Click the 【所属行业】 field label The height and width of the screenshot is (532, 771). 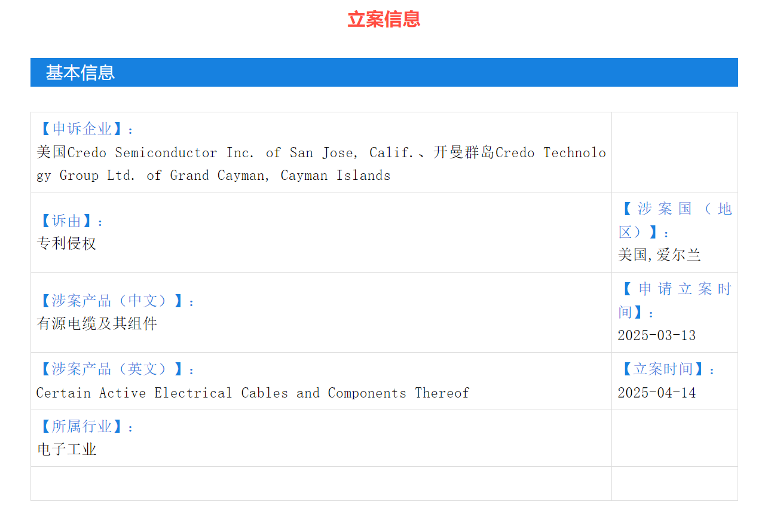point(85,427)
